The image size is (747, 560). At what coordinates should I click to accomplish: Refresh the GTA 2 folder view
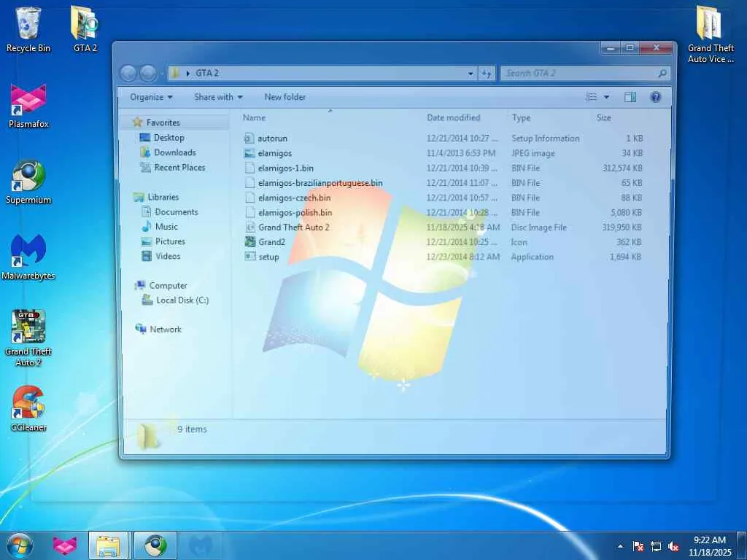(x=487, y=74)
